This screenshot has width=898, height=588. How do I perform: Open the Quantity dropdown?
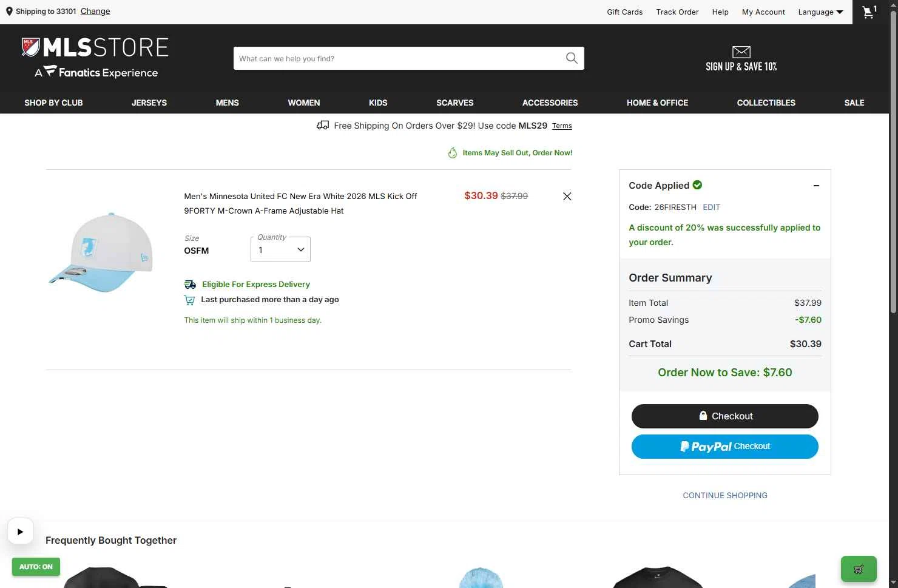coord(280,249)
